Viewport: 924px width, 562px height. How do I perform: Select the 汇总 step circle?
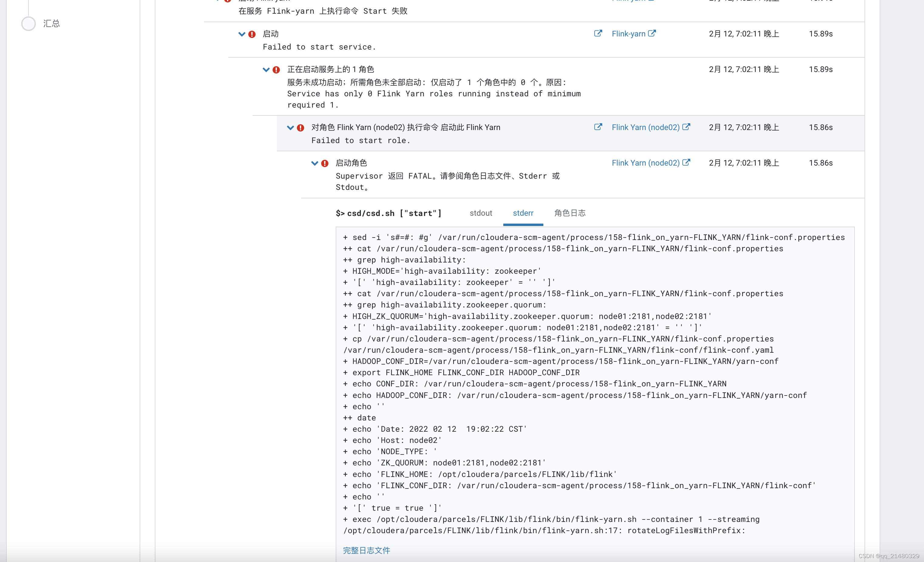point(29,24)
